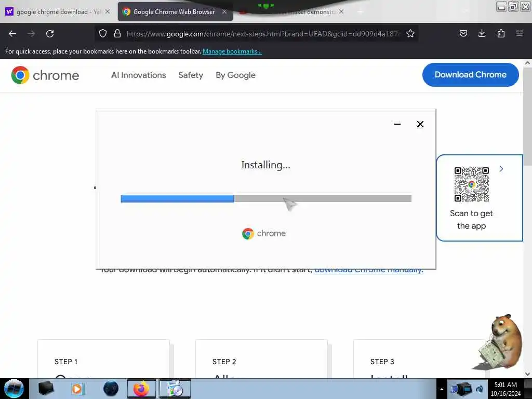The image size is (532, 399).
Task: Click the page vertical scrollbar thumb
Action: pos(527,117)
